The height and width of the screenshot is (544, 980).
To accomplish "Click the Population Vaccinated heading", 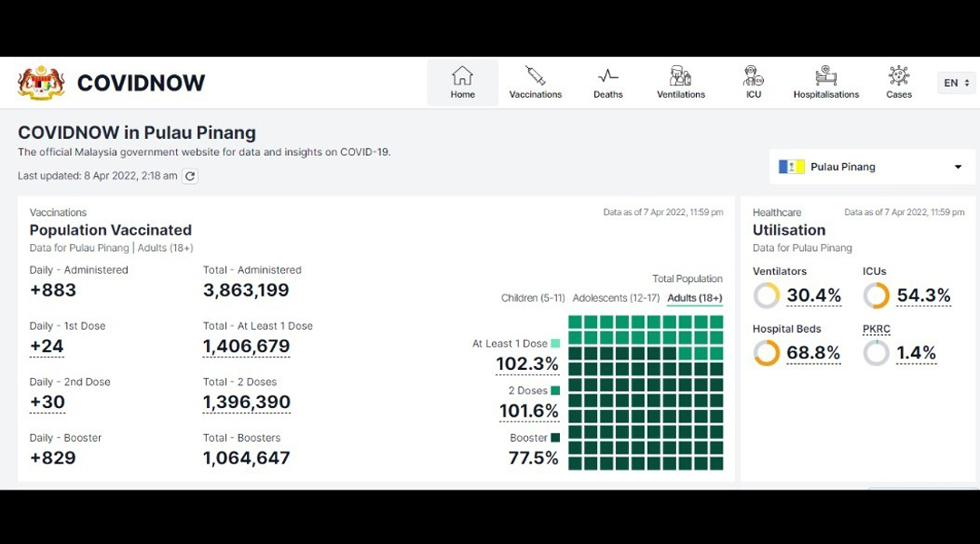I will tap(111, 230).
